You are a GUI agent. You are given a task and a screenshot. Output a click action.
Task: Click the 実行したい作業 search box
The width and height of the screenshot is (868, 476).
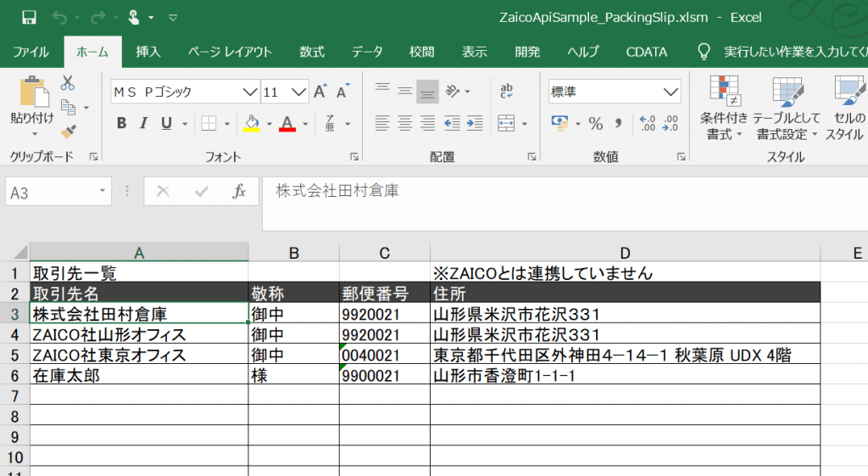click(795, 52)
